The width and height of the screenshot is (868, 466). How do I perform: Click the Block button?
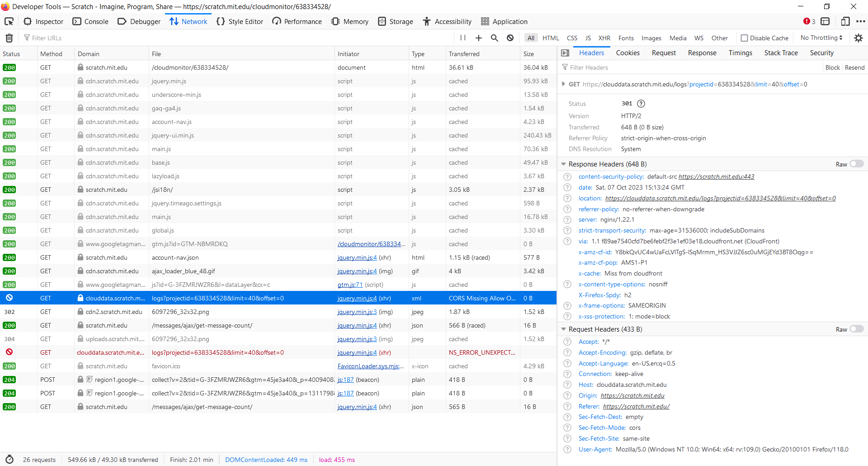[832, 67]
